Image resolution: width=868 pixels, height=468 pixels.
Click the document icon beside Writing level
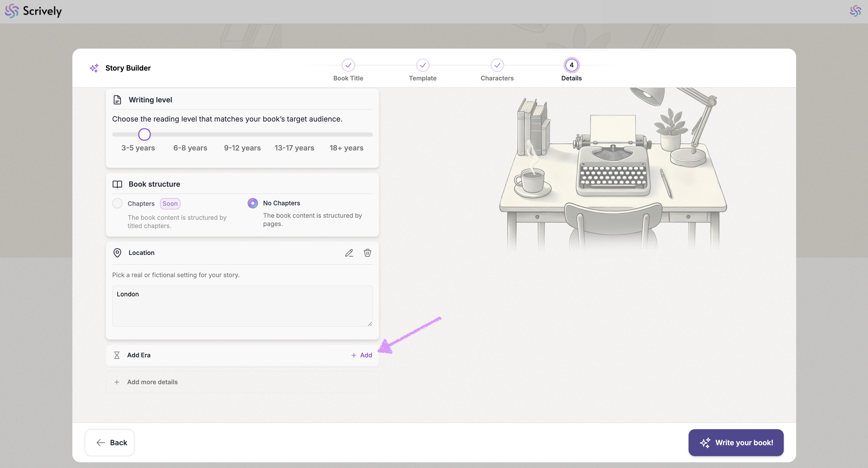(x=117, y=100)
